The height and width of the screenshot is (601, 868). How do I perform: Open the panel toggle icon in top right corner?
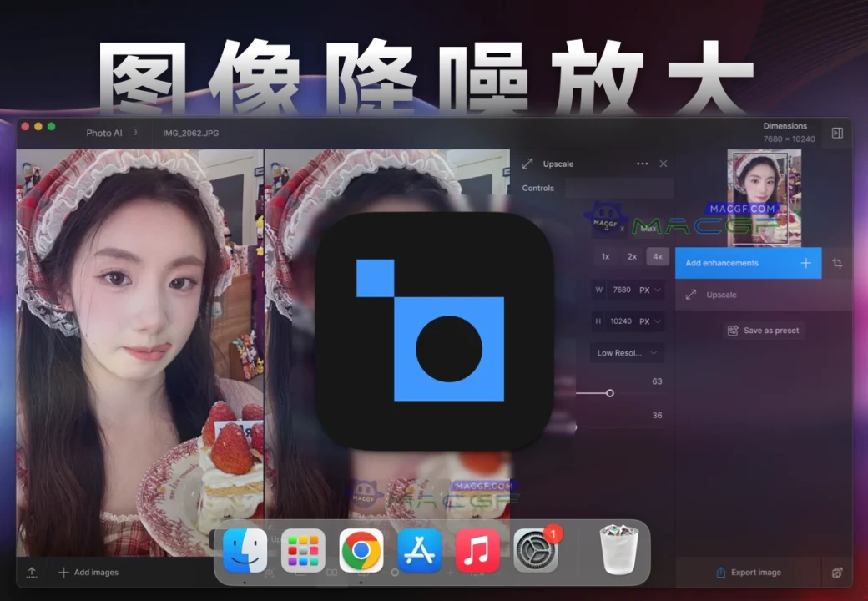pyautogui.click(x=837, y=132)
